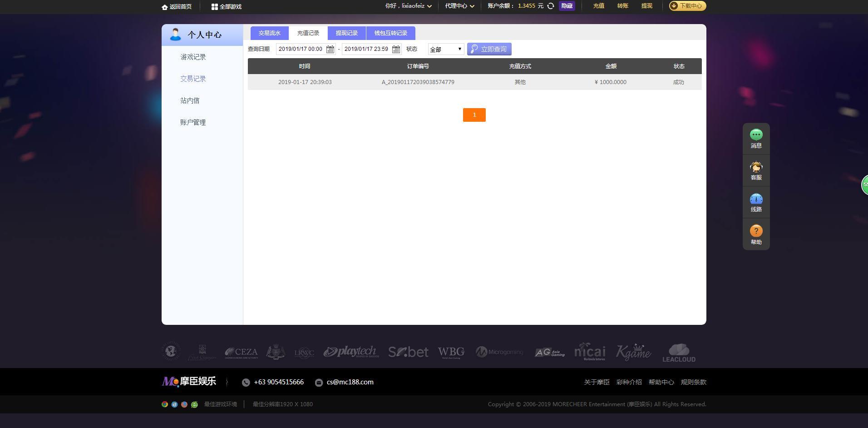Switch to the 钱包互转记录 tab

[x=391, y=33]
